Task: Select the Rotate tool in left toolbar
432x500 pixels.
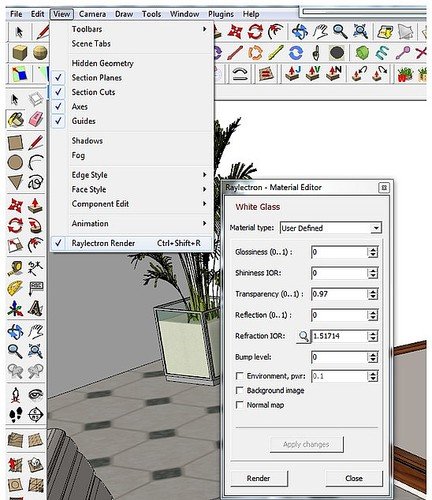Action: click(15, 226)
